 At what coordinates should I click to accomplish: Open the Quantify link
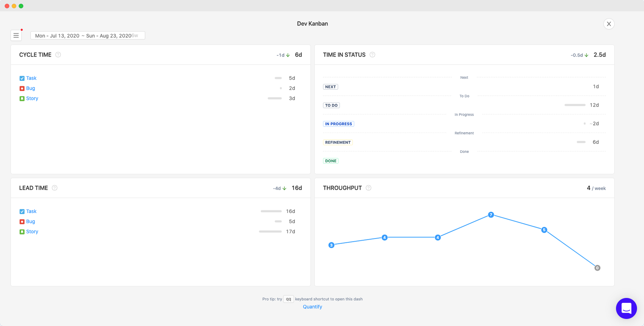(x=313, y=307)
